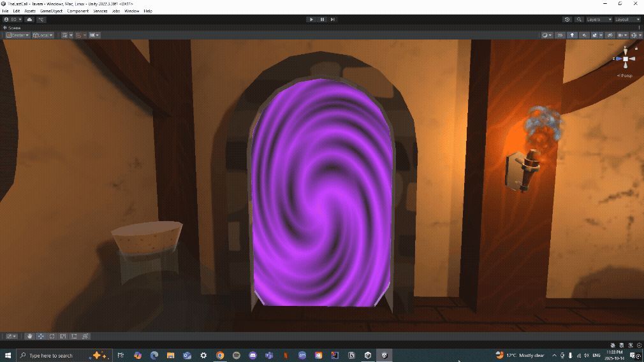Toggle the Gizmos icon
This screenshot has height=362, width=644.
pyautogui.click(x=634, y=35)
